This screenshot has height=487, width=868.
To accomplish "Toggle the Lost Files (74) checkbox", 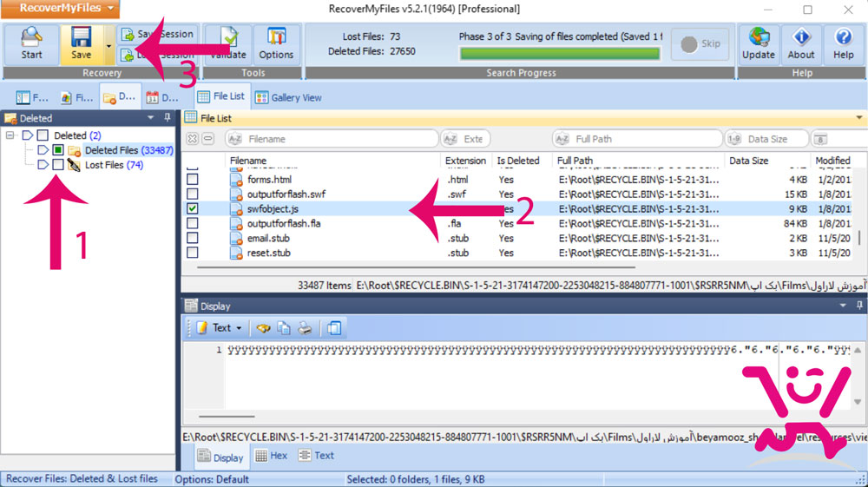I will point(58,165).
